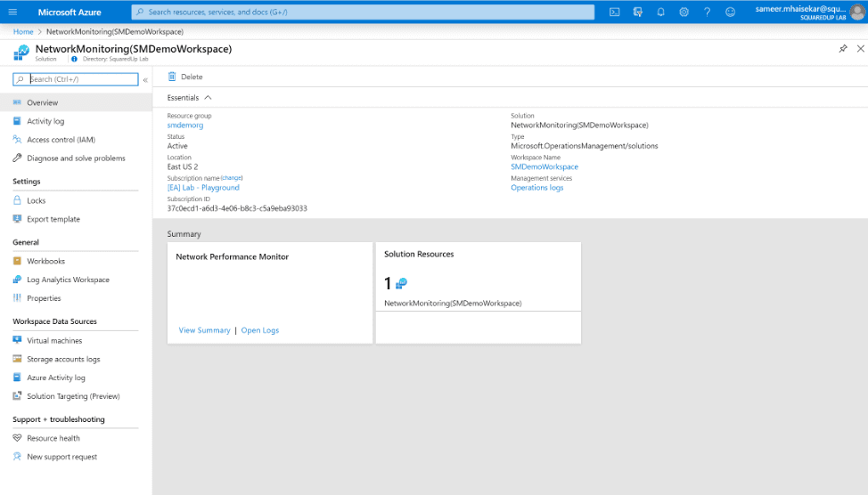Screen dimensions: 868x495
Task: Pin the blade using the pin icon
Action: pyautogui.click(x=843, y=49)
